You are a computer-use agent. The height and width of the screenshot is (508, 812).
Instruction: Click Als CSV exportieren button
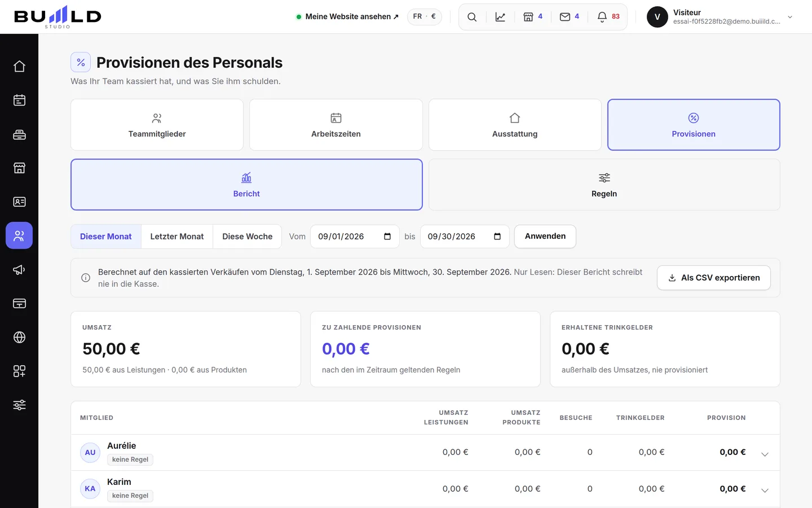click(x=714, y=278)
